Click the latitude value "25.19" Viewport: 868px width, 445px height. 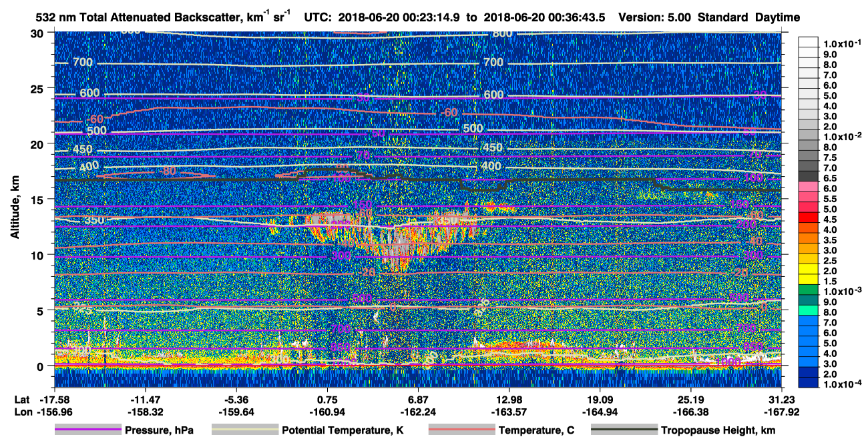pos(690,399)
